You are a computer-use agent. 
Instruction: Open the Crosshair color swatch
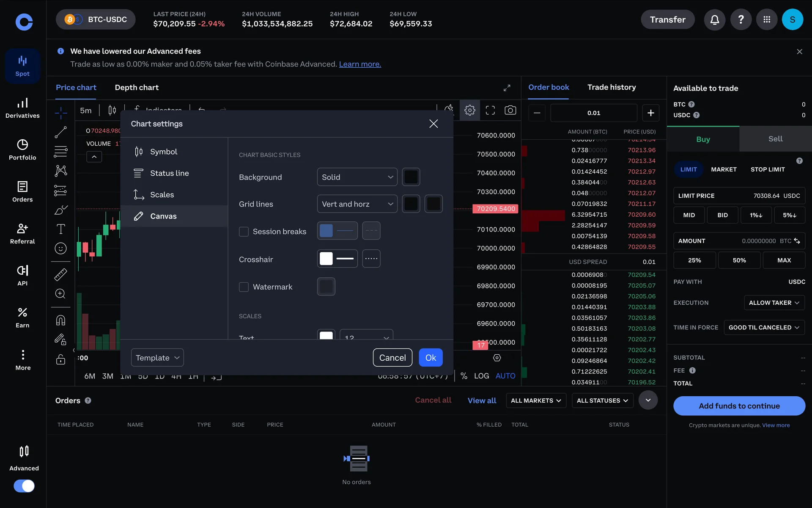click(326, 259)
